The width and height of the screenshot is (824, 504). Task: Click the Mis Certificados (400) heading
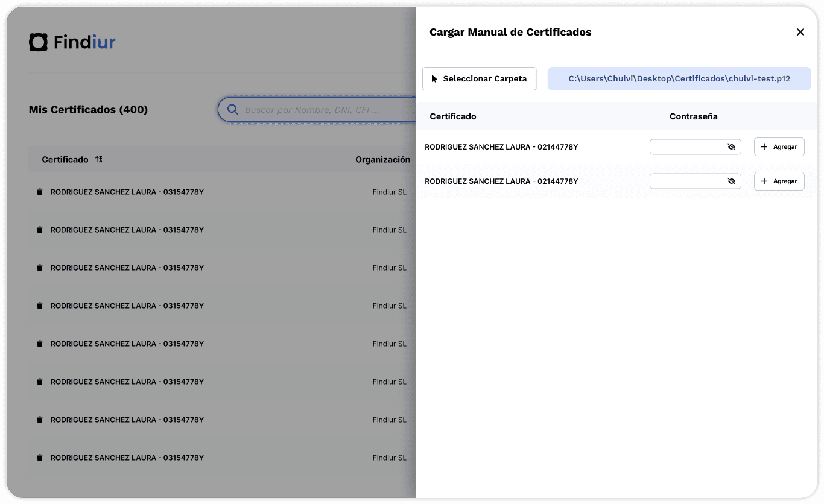point(88,110)
